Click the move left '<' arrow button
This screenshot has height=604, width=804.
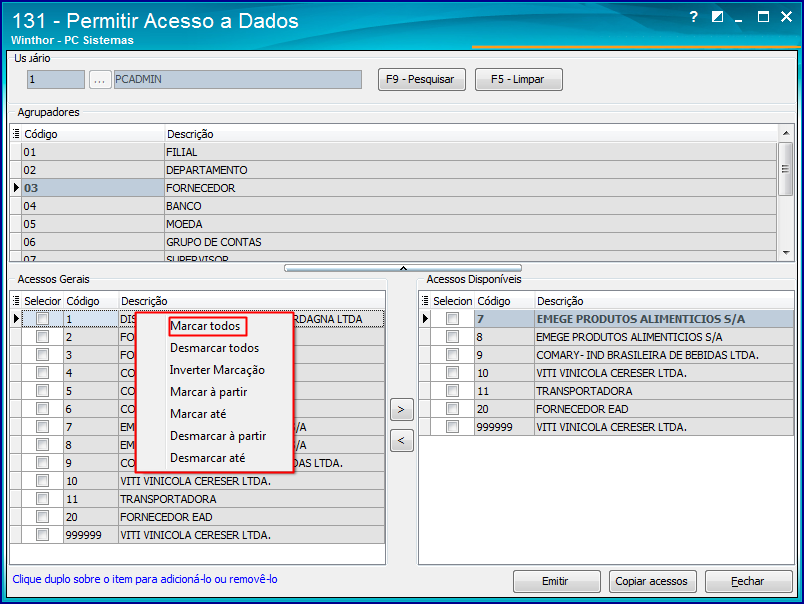401,440
